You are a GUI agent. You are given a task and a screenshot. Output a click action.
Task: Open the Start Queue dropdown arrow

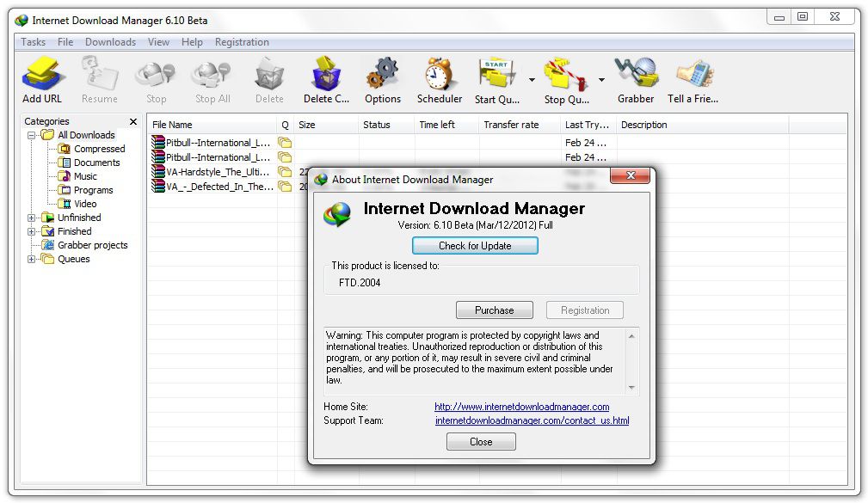click(532, 80)
